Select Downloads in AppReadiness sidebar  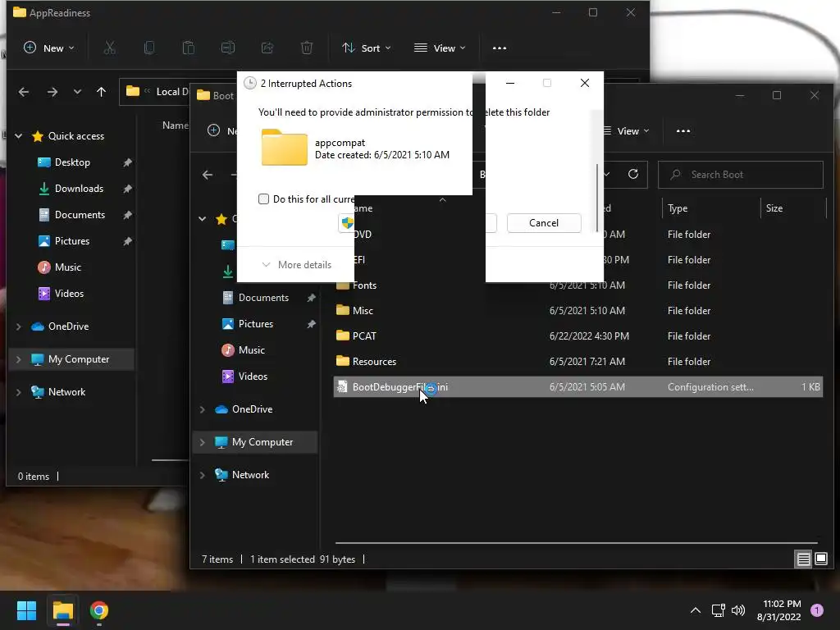point(79,189)
